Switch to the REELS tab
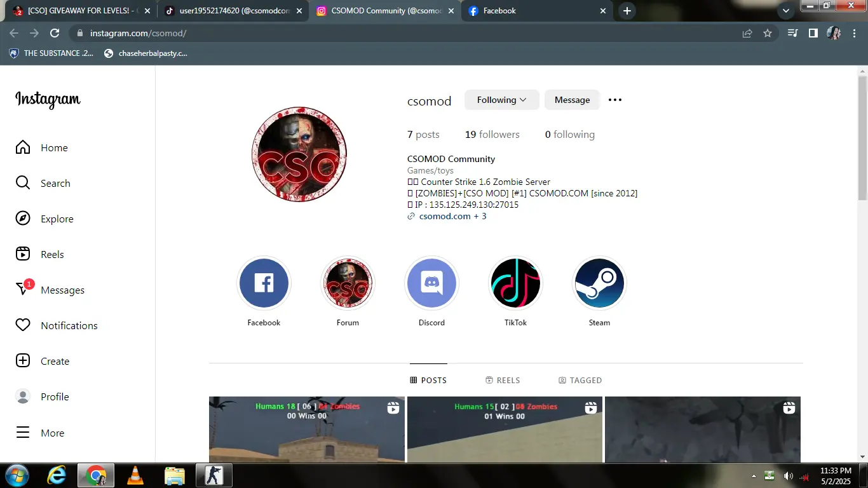868x488 pixels. point(503,380)
